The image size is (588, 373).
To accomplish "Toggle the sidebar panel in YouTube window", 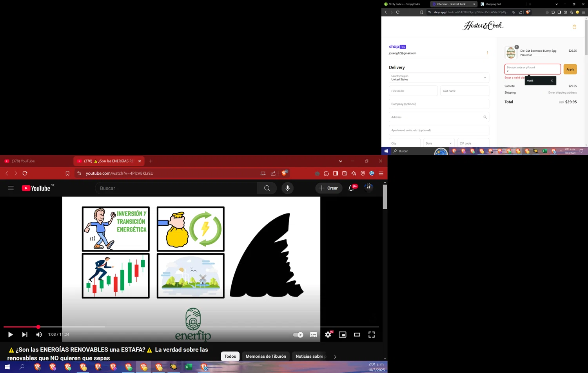I will point(336,173).
